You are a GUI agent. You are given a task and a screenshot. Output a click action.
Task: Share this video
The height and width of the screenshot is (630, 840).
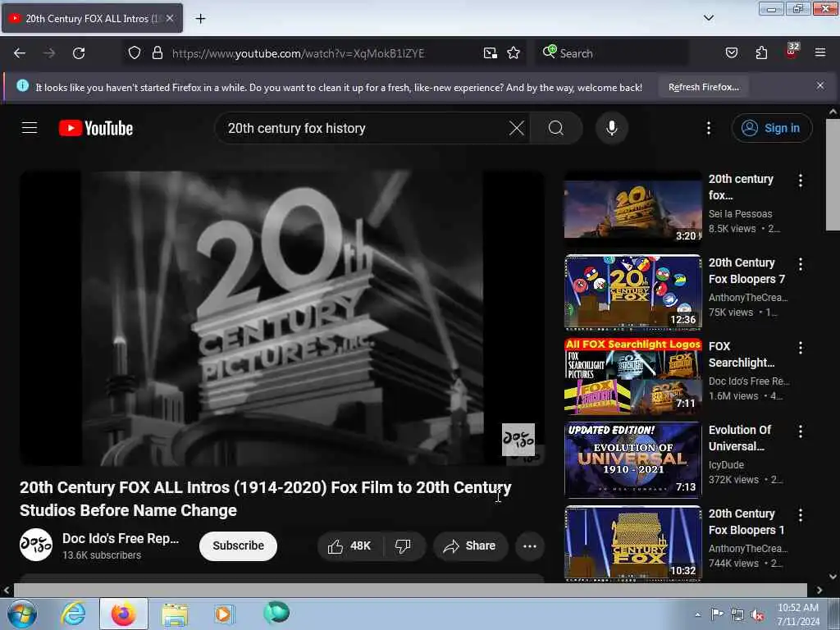point(470,546)
